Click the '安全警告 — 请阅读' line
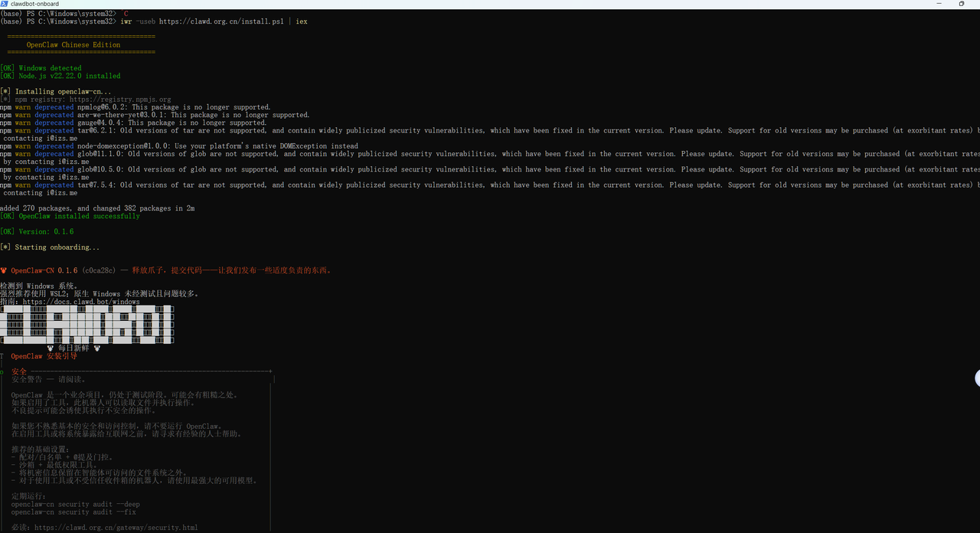Viewport: 980px width, 533px height. (x=49, y=379)
